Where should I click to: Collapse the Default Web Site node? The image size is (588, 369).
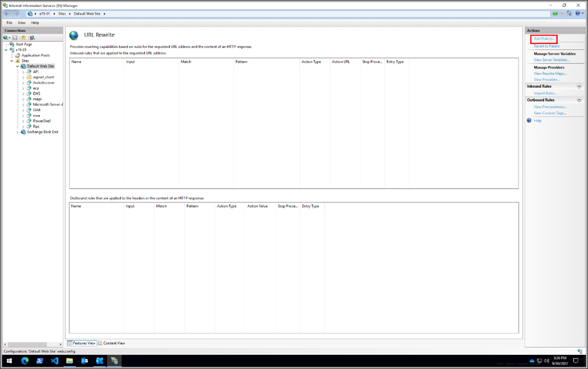coord(18,66)
